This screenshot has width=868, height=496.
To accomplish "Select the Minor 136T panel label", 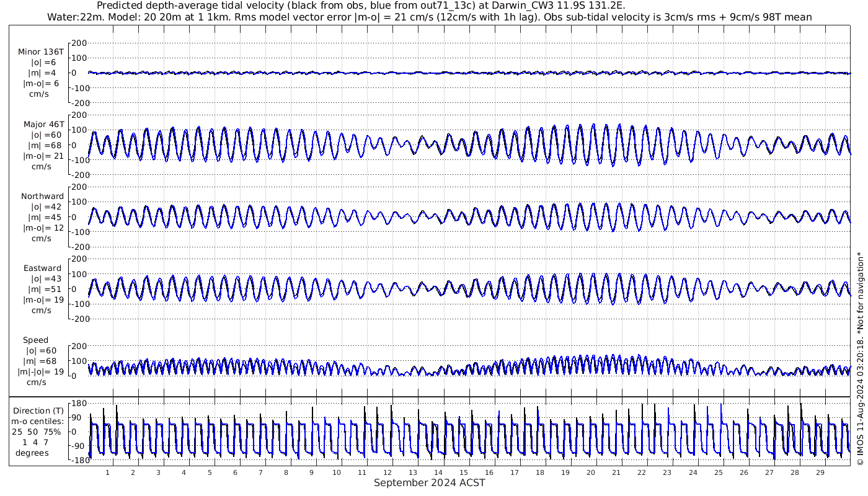I will [41, 52].
